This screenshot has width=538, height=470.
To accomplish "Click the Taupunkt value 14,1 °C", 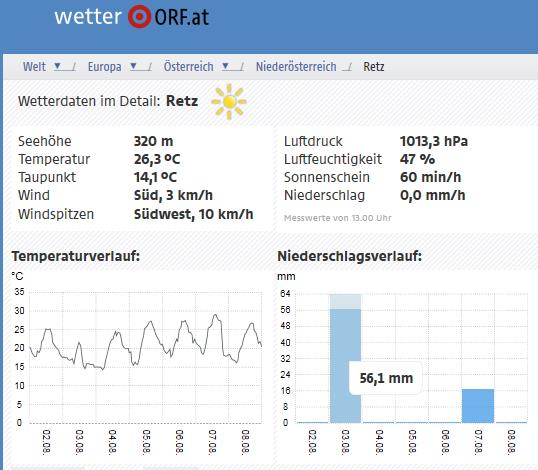I will pos(155,177).
